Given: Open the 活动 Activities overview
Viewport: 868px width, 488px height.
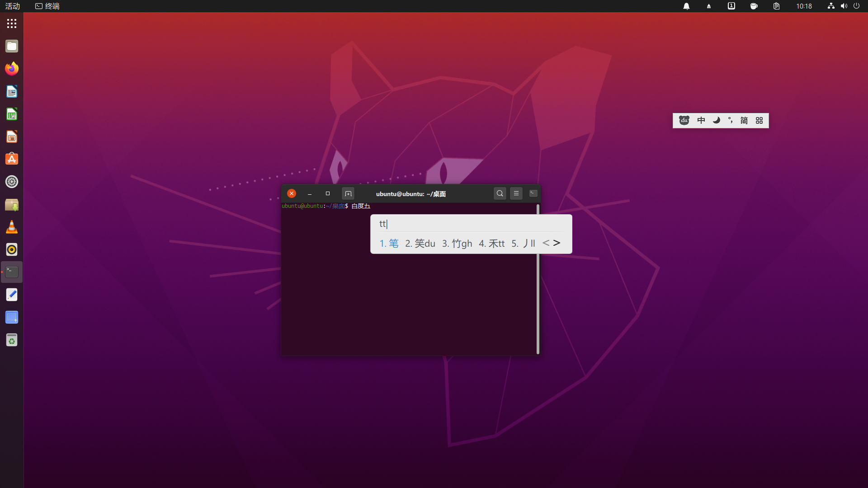Looking at the screenshot, I should click(x=13, y=6).
